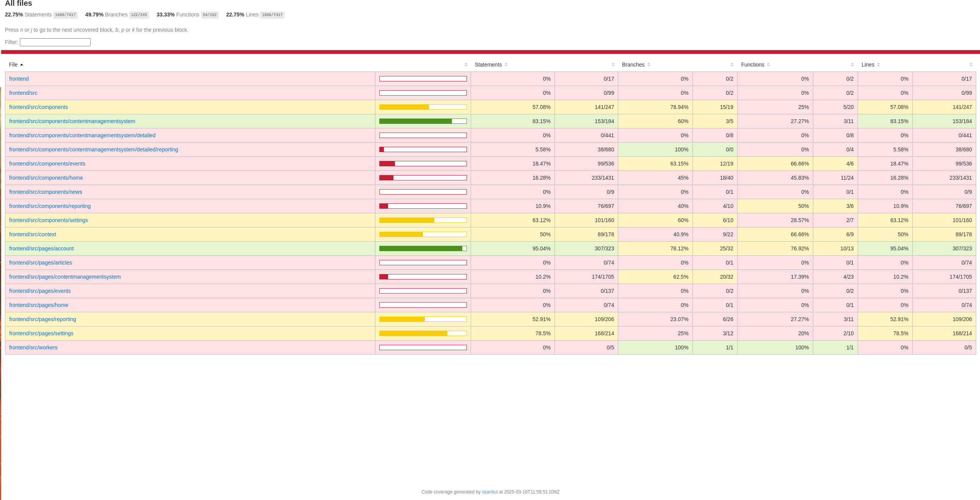Open frontend/src/context directory
The height and width of the screenshot is (500, 980).
tap(33, 234)
